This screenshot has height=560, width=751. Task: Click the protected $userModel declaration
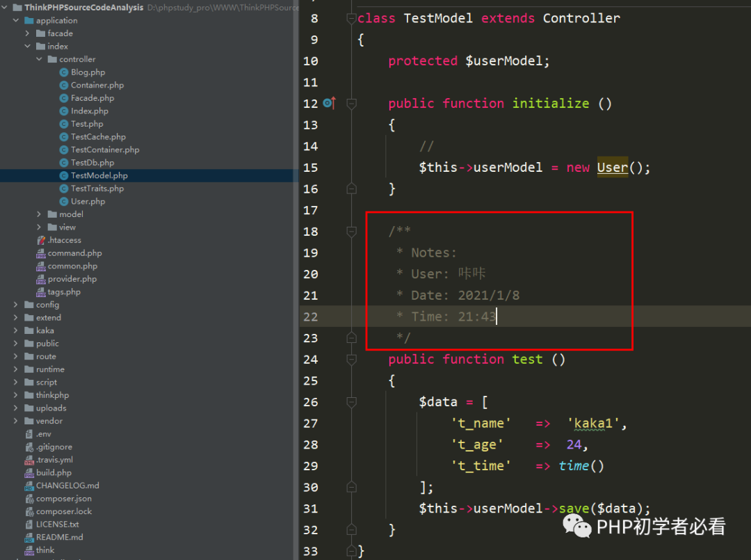469,61
